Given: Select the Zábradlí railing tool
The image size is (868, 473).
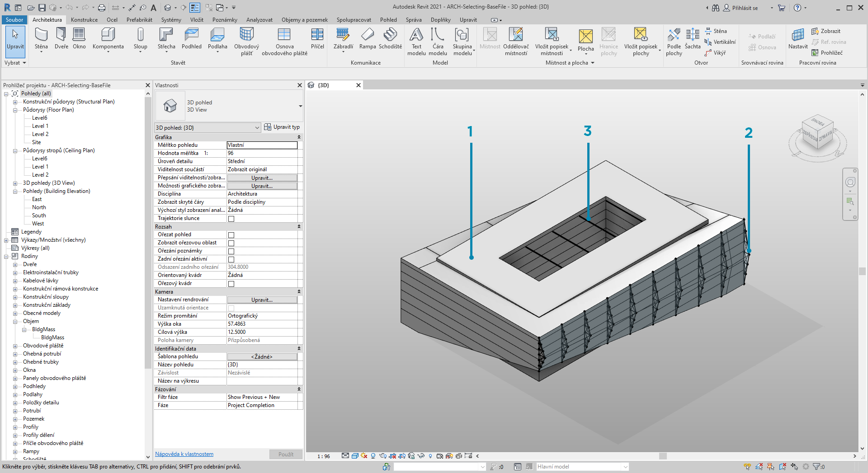Looking at the screenshot, I should click(343, 39).
